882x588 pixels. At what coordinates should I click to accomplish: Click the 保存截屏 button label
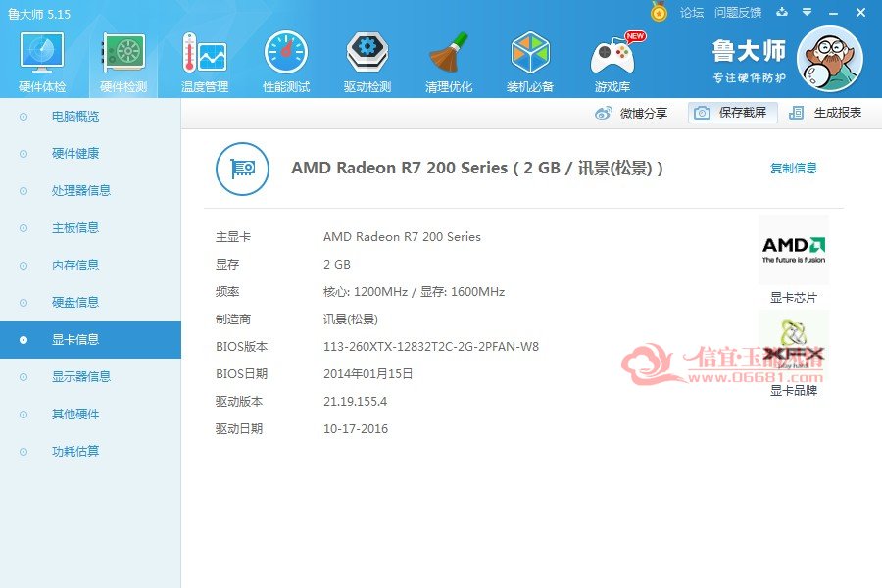click(743, 113)
